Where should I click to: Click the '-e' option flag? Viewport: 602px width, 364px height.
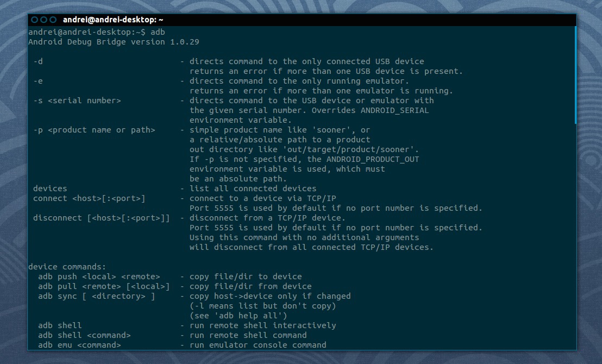point(38,81)
